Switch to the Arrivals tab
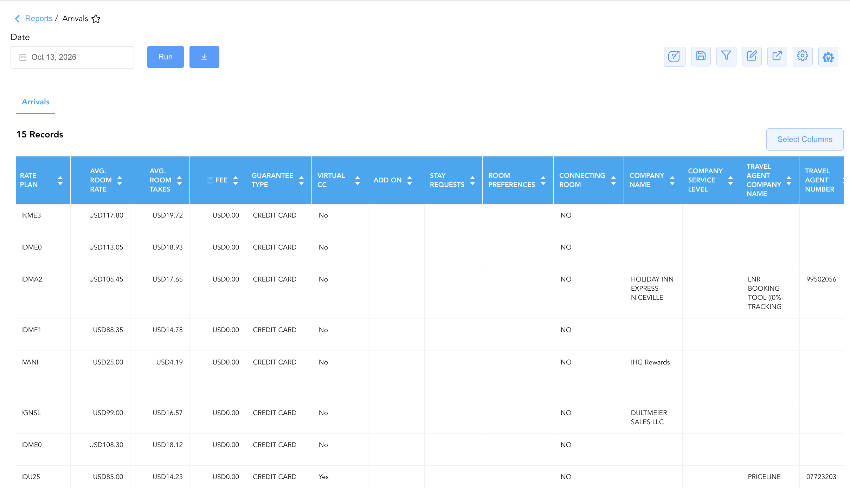This screenshot has width=850, height=504. point(36,102)
